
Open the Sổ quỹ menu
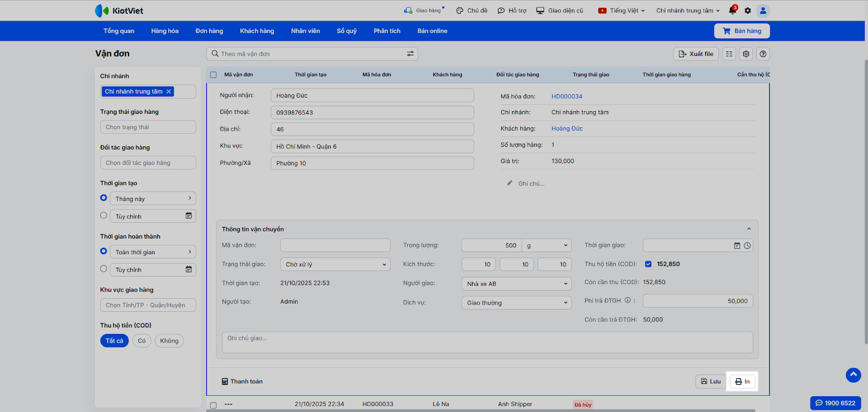[347, 31]
